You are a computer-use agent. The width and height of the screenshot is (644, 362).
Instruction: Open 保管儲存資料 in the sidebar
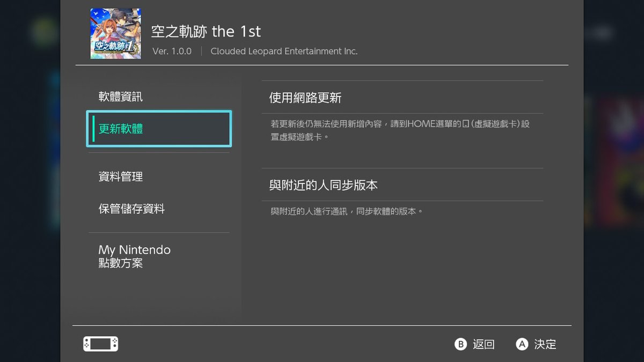point(159,209)
